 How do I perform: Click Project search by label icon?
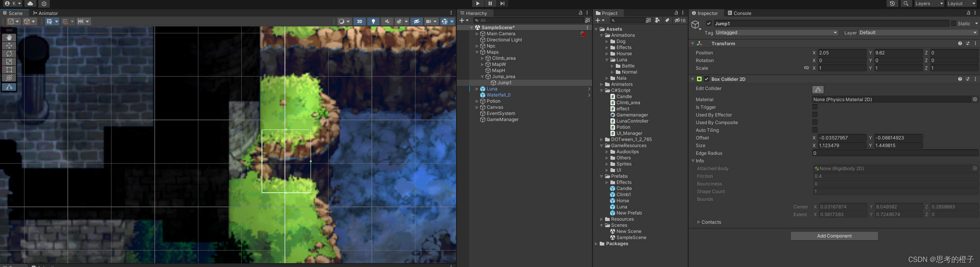667,20
